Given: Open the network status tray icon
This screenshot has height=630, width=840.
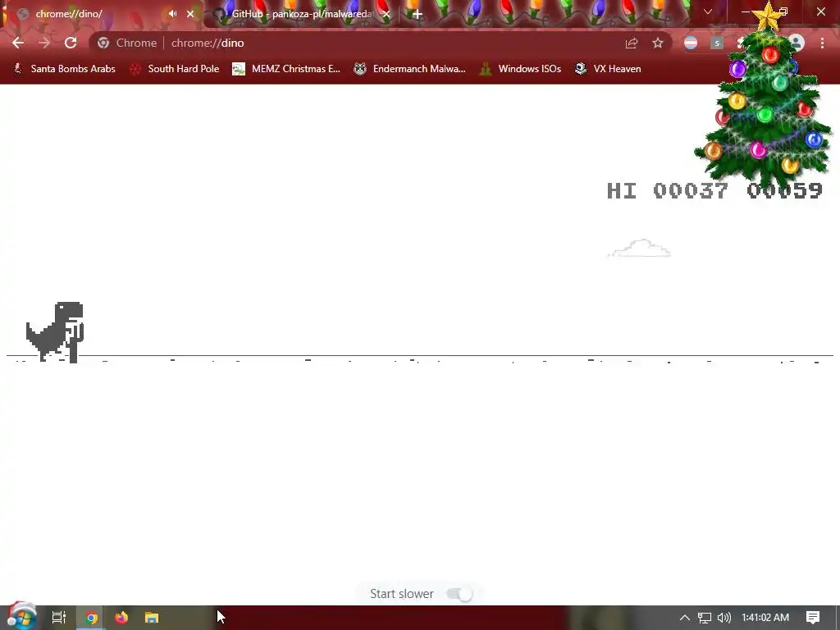Looking at the screenshot, I should click(705, 618).
